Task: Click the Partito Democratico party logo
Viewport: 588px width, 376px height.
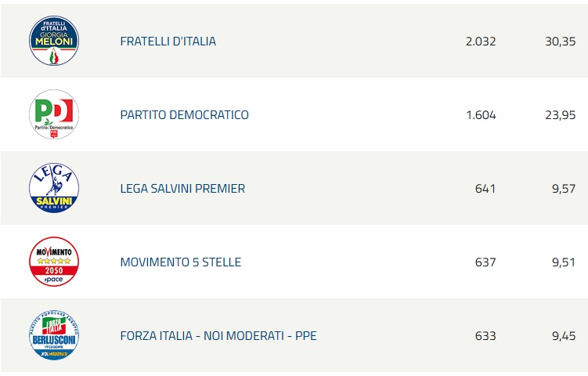Action: click(x=54, y=115)
